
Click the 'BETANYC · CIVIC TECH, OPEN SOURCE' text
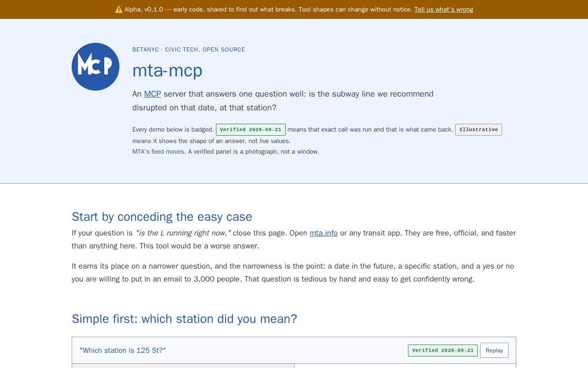(189, 50)
